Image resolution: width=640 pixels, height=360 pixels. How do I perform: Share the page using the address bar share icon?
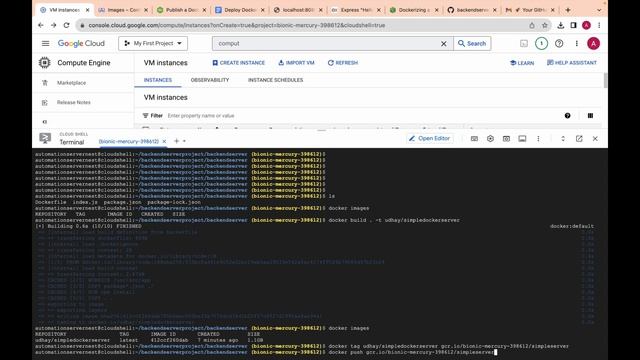coord(532,25)
